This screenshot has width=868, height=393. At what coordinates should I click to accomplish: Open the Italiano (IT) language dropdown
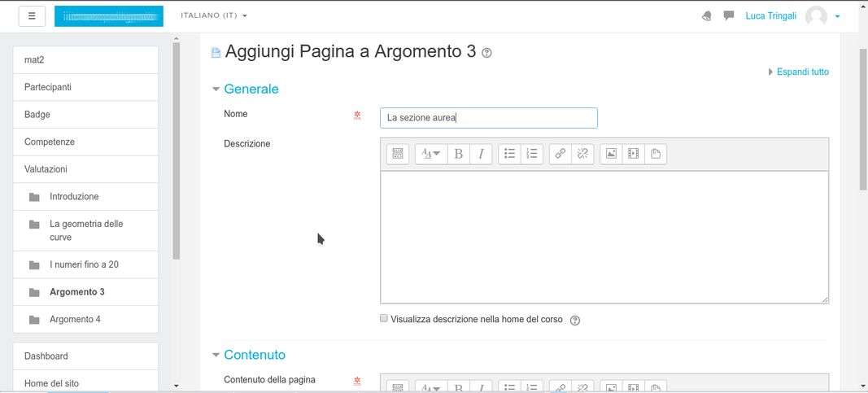tap(214, 15)
